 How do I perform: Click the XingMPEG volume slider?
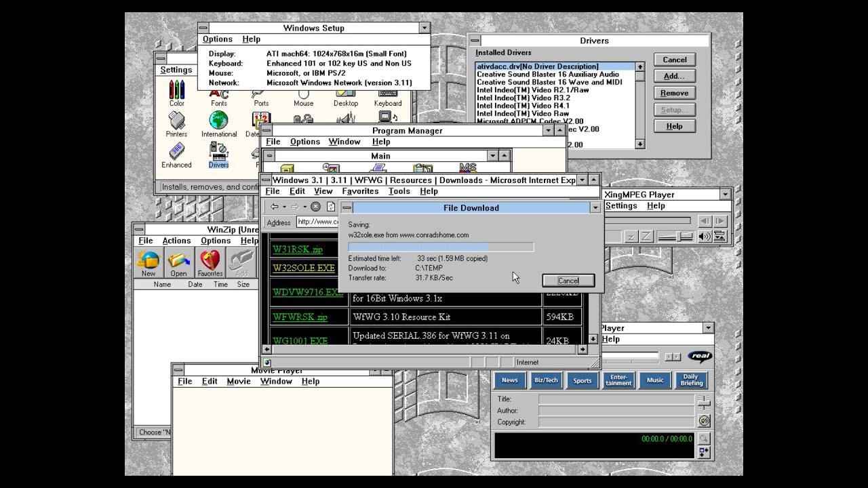[676, 237]
